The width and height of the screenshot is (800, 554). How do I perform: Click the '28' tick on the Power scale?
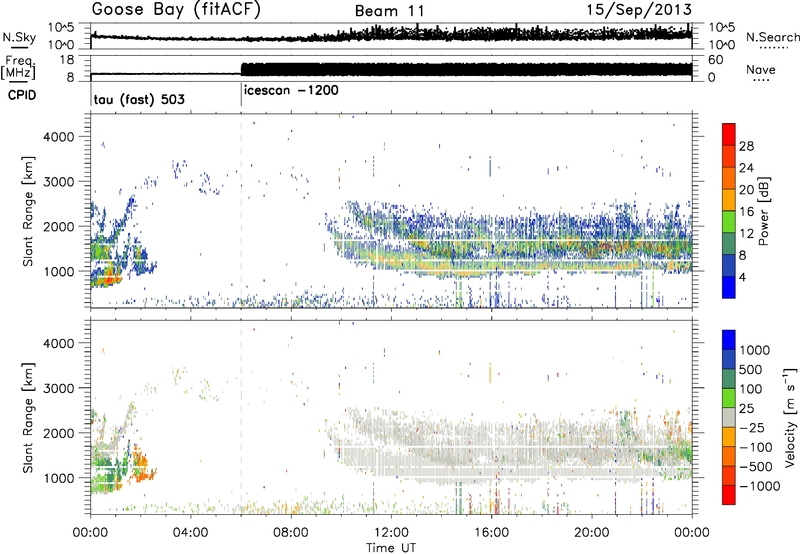pos(746,146)
